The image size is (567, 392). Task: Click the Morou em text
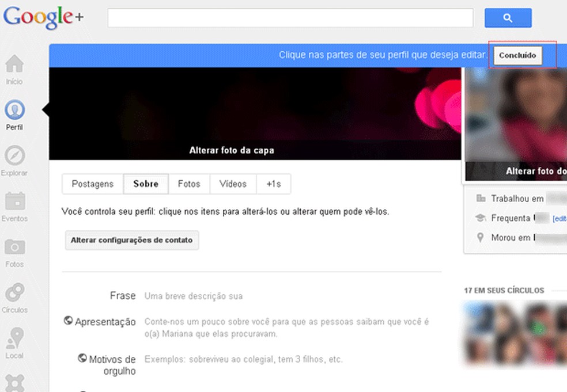[511, 238]
